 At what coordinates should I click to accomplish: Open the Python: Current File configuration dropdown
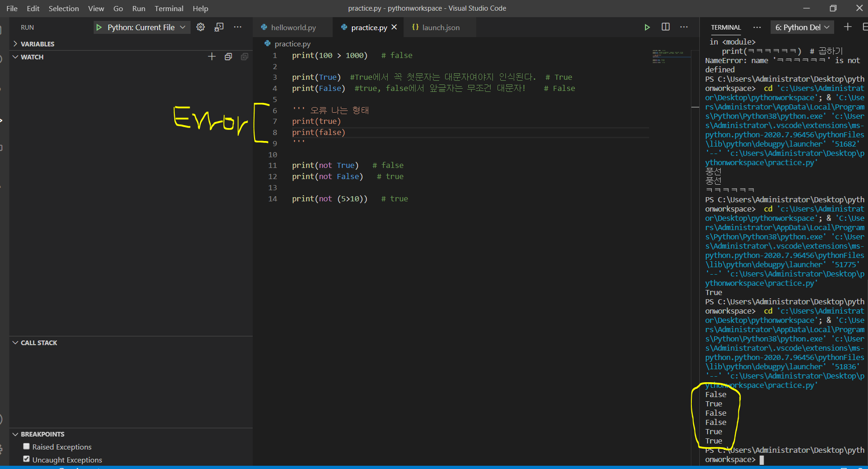(x=141, y=27)
